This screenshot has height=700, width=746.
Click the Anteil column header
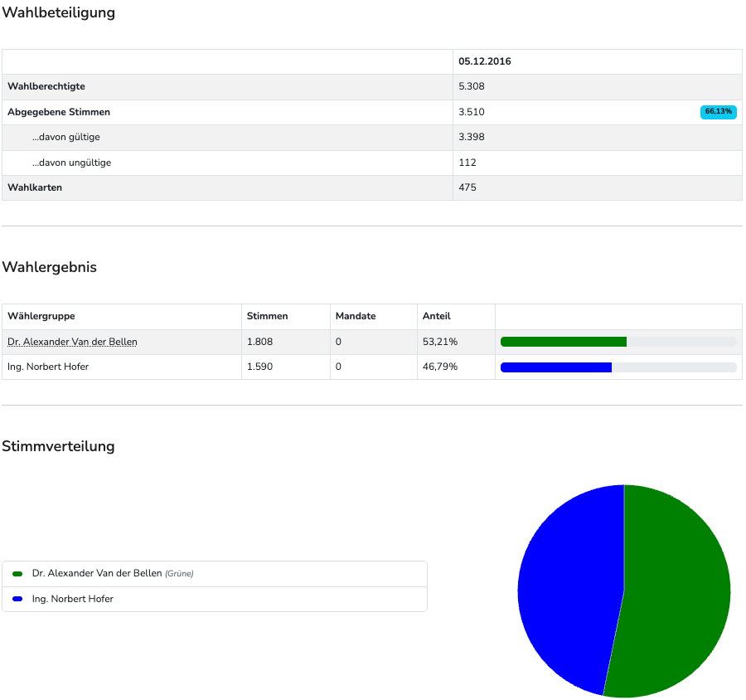click(x=436, y=316)
